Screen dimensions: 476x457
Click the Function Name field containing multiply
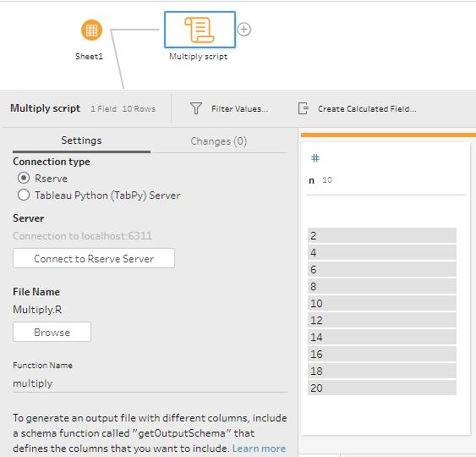point(150,383)
